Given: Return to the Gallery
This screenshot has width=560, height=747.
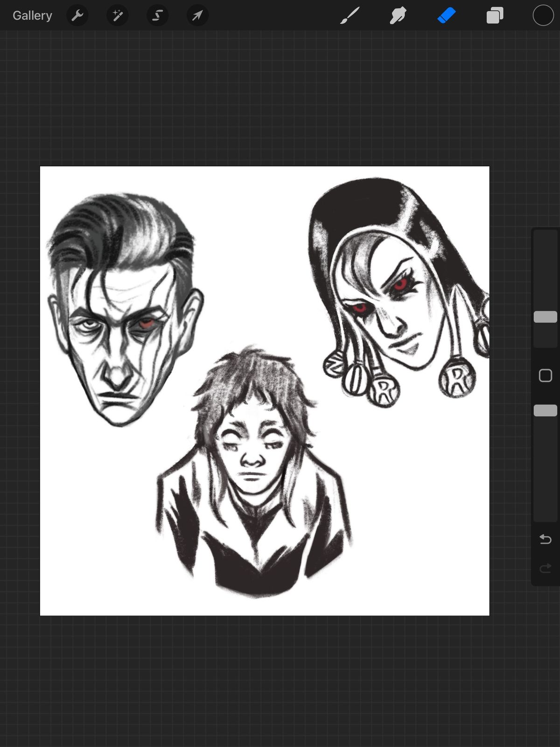Looking at the screenshot, I should tap(32, 15).
